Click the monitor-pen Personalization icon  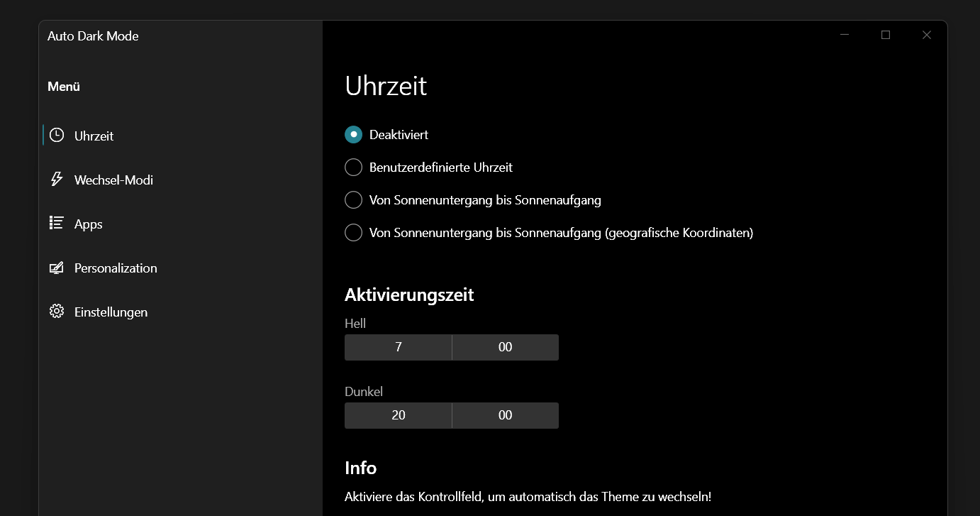[57, 268]
